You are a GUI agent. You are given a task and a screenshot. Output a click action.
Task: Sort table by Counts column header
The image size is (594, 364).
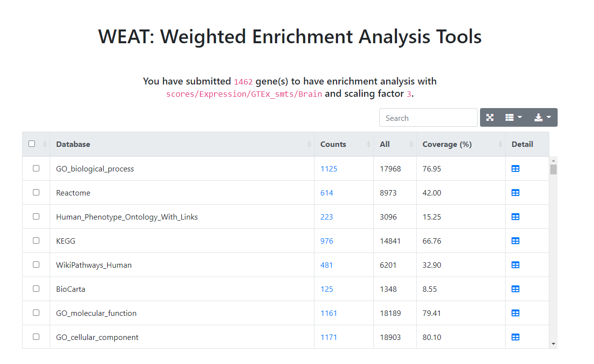pos(343,144)
